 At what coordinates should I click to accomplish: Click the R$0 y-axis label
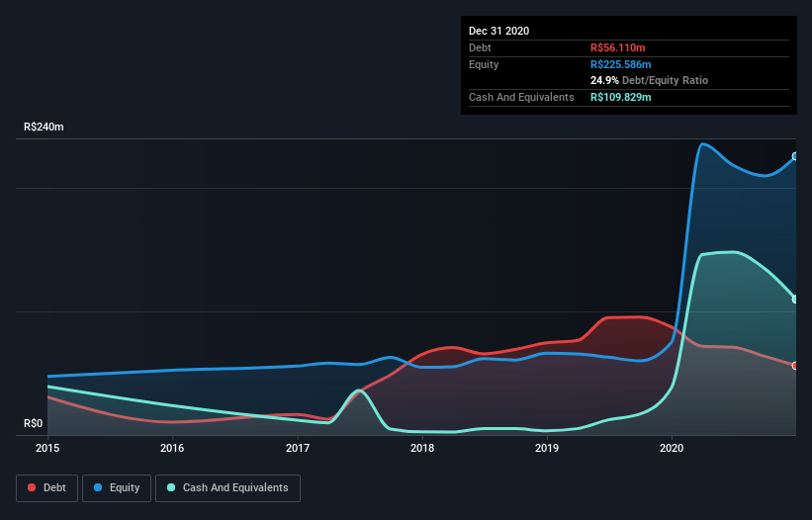click(x=34, y=423)
